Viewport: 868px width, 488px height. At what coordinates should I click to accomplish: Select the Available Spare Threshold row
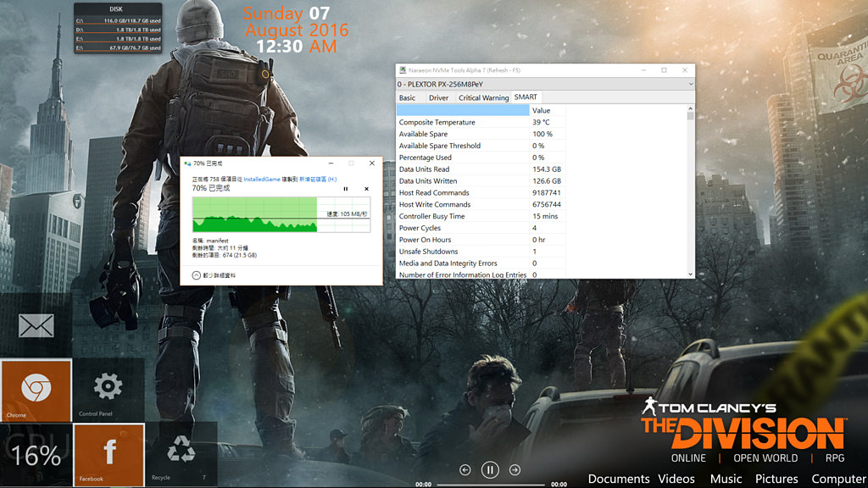tap(481, 146)
